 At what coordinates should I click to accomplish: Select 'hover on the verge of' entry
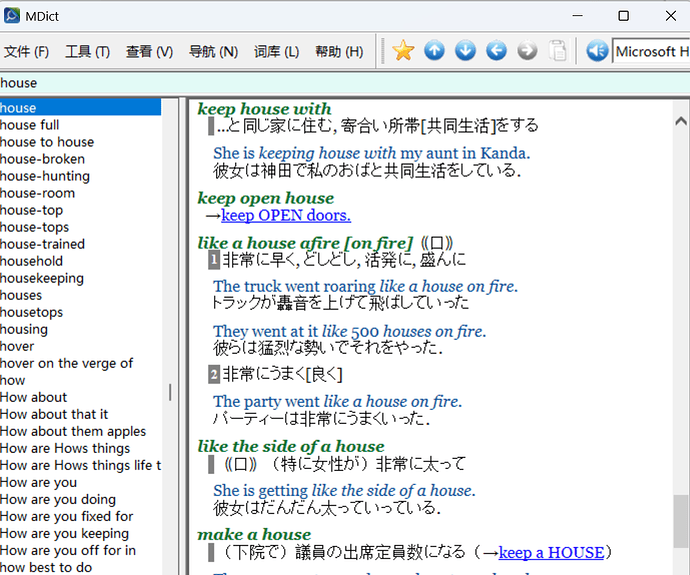(80, 363)
